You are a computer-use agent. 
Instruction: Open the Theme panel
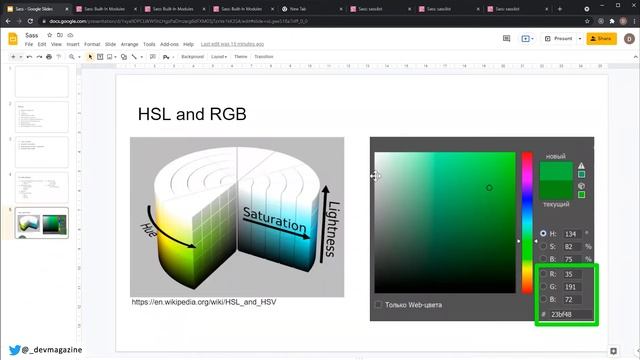pos(240,57)
